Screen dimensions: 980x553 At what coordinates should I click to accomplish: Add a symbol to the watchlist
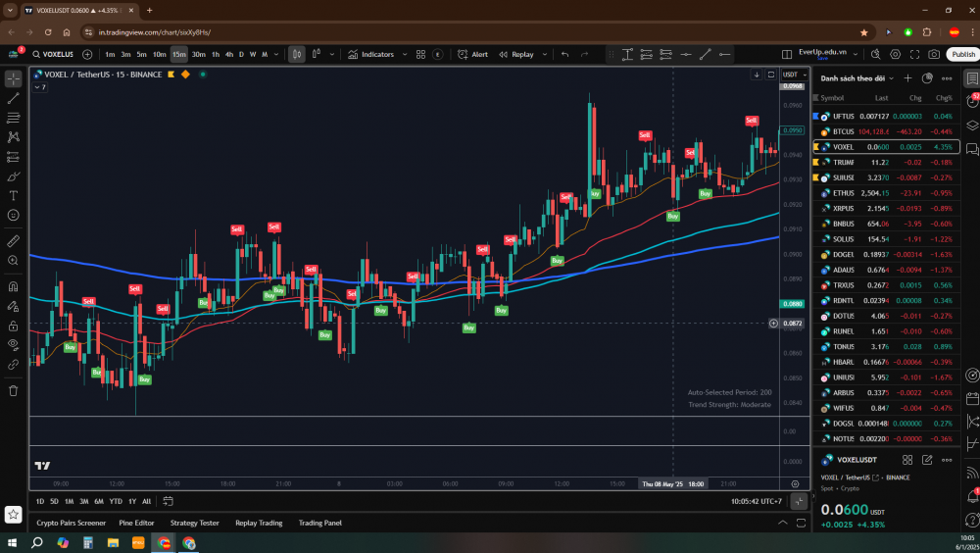click(907, 78)
